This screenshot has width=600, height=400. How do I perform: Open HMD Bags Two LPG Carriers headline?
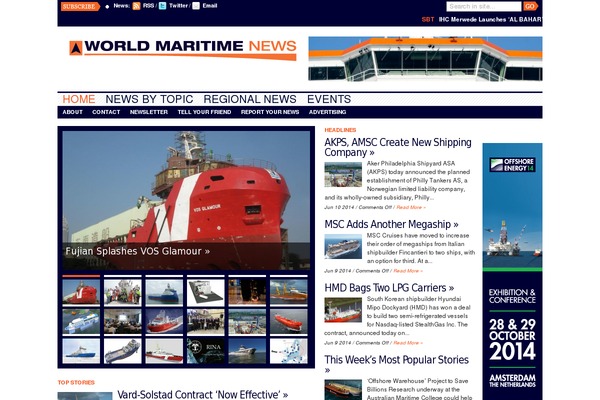[389, 287]
